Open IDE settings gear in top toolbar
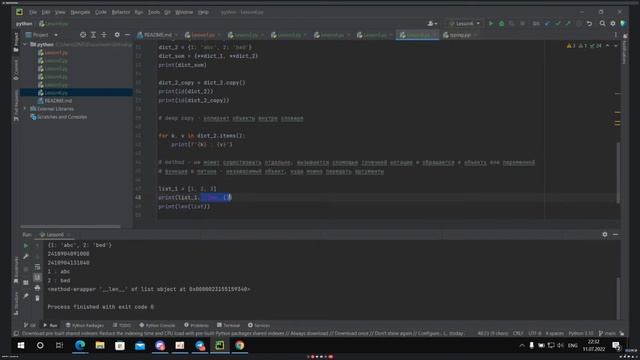 point(613,24)
